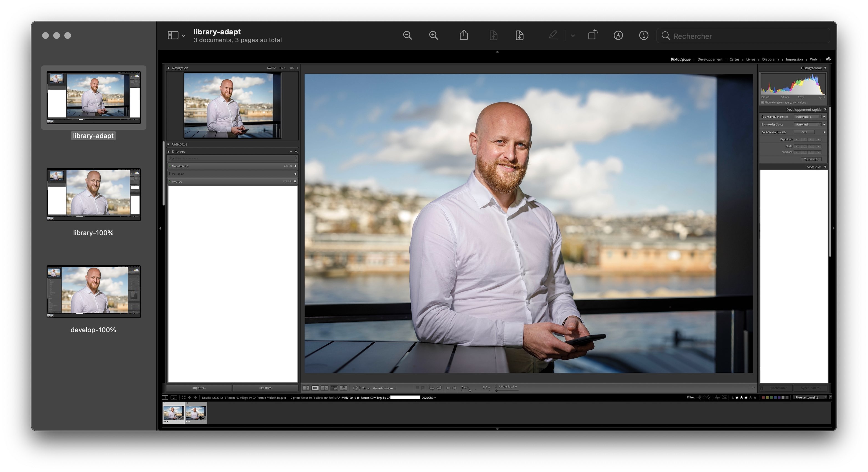Image resolution: width=868 pixels, height=472 pixels.
Task: Switch to the Développement module tab
Action: pyautogui.click(x=710, y=60)
